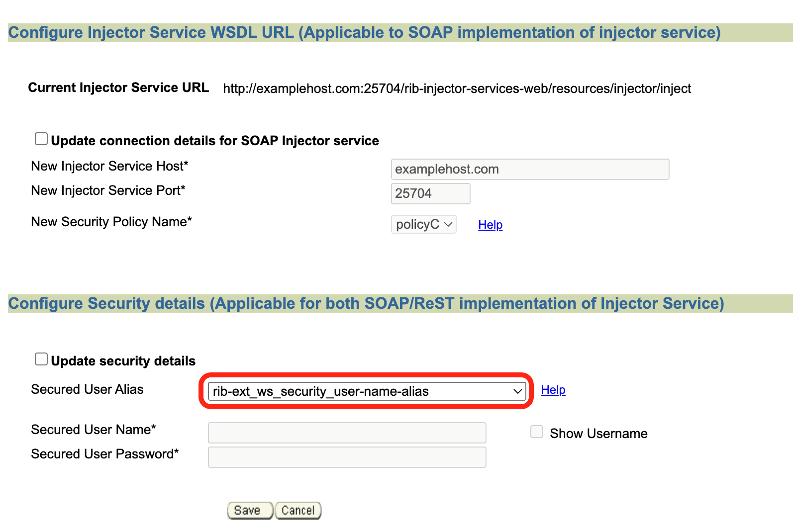Click the Cancel button
This screenshot has width=793, height=532.
pos(298,511)
